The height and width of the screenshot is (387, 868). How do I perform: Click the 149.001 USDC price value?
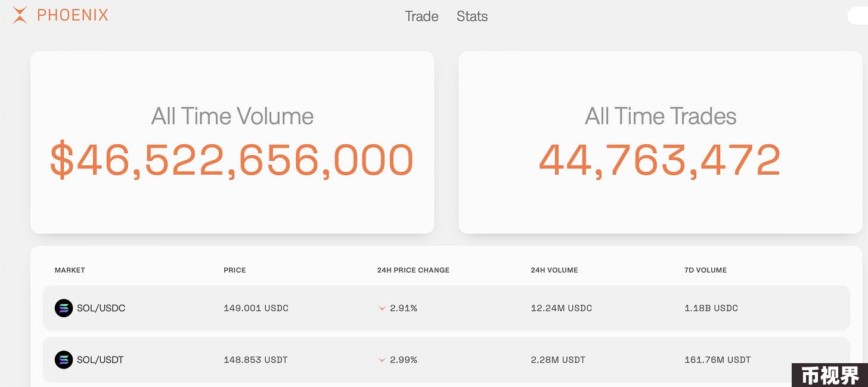pos(256,308)
